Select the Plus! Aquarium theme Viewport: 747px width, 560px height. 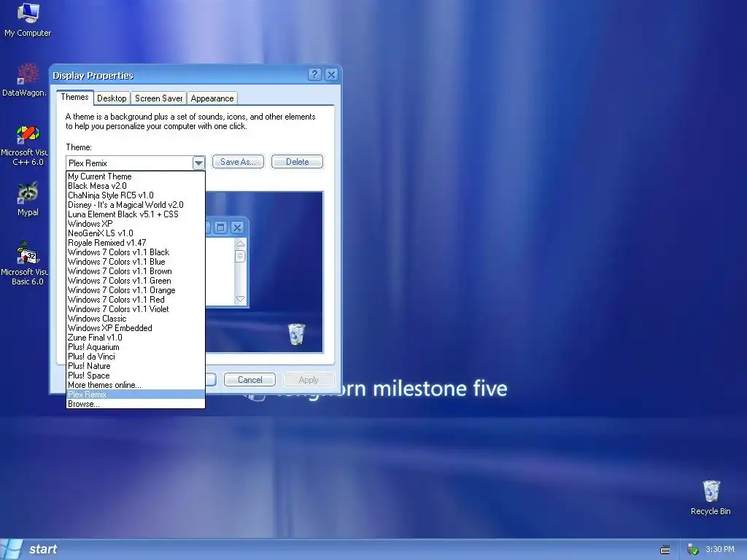coord(136,347)
